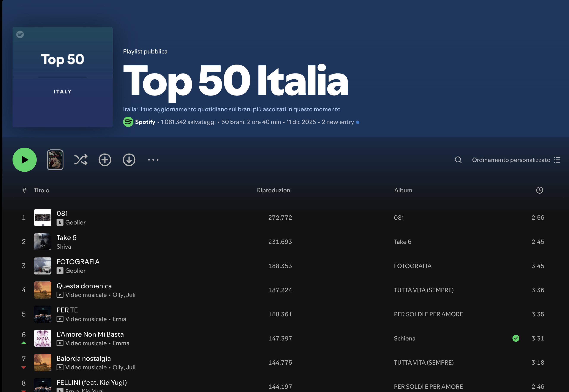Open the Spotify profile link

pos(145,122)
